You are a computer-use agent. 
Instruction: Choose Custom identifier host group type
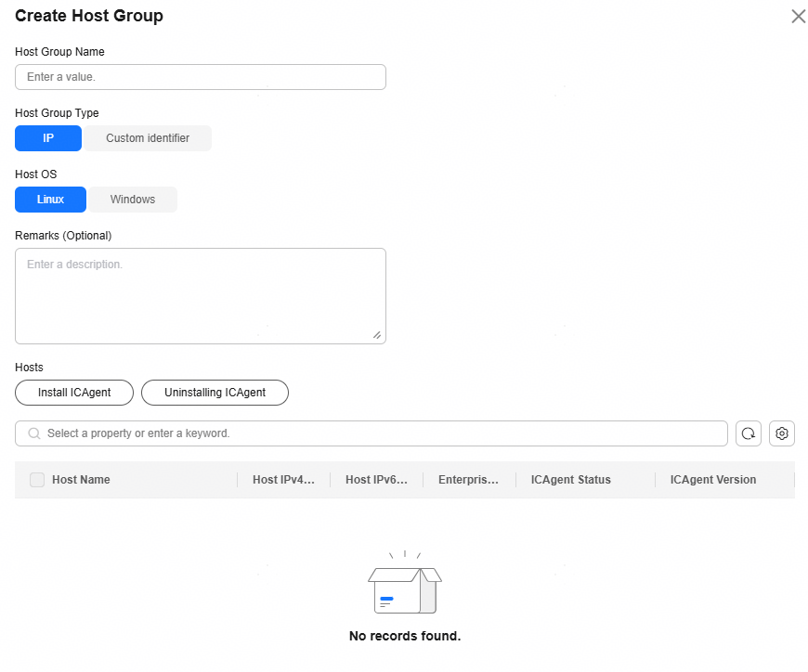(x=148, y=138)
